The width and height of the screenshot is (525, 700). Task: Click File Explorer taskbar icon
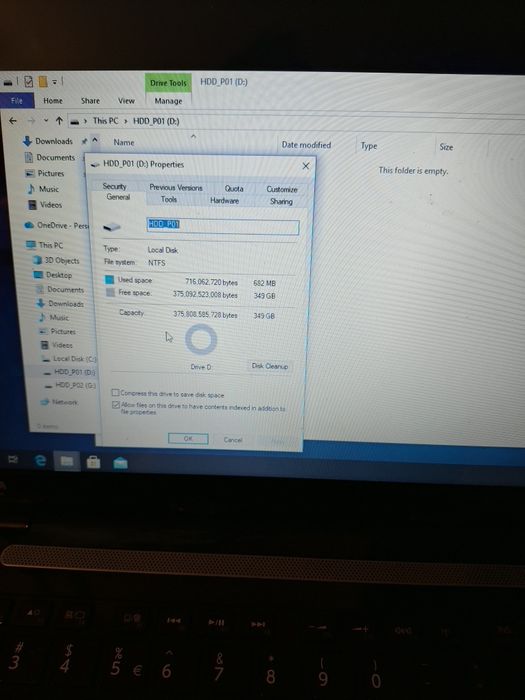[x=67, y=461]
